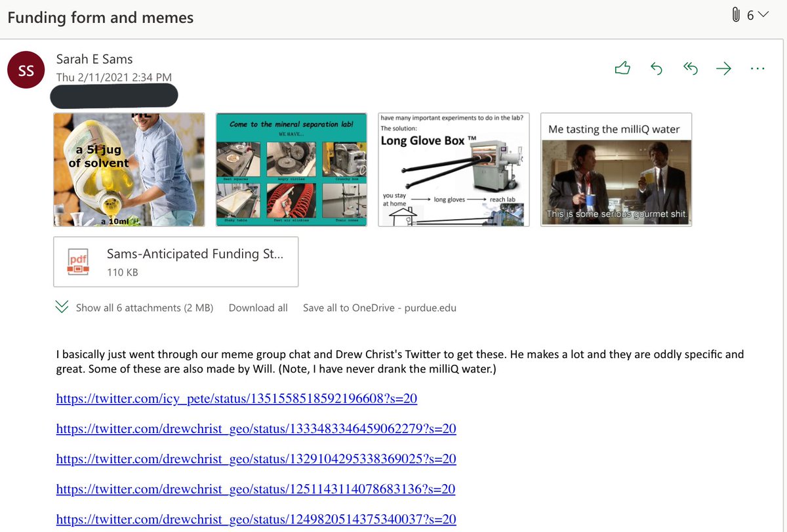Open the More actions ellipsis menu
This screenshot has height=532, width=787.
click(757, 68)
